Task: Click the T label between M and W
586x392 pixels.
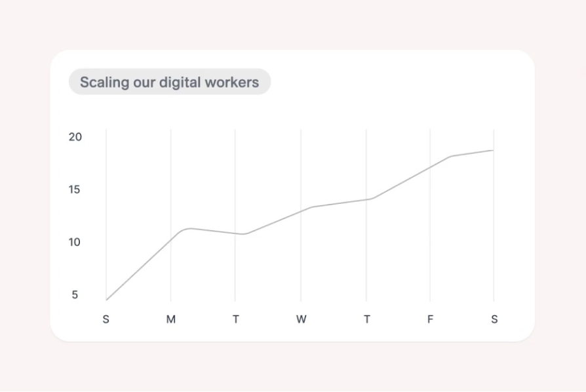Action: click(x=236, y=319)
